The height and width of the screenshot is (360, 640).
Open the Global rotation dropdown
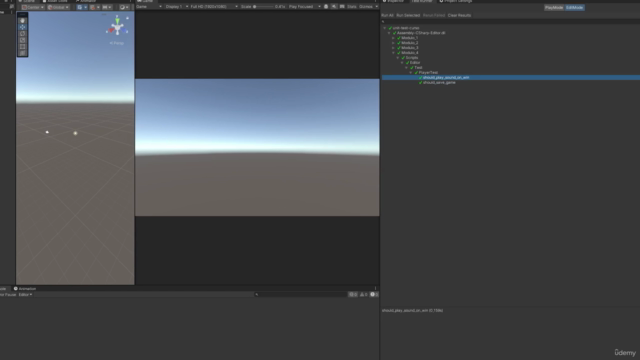[x=58, y=7]
